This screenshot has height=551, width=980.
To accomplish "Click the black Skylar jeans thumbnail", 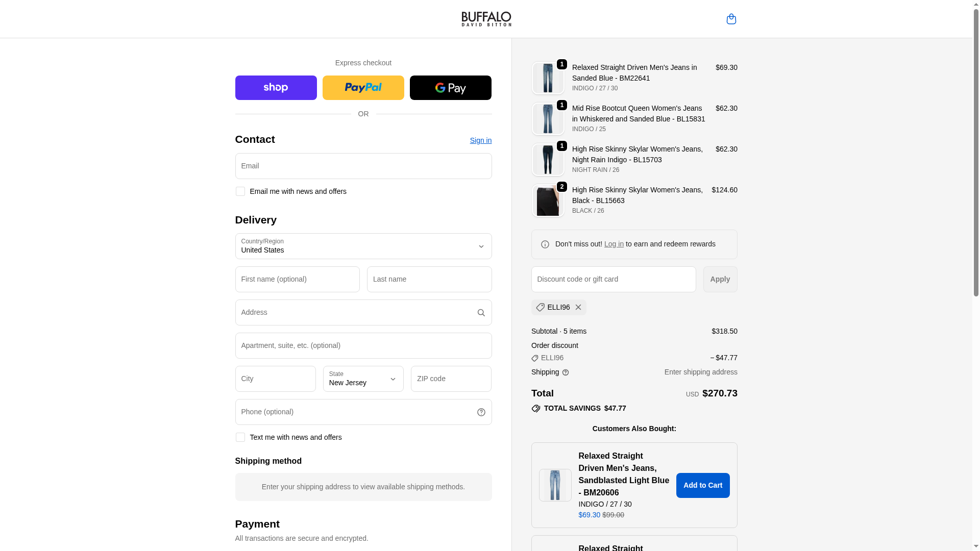I will coord(548,201).
